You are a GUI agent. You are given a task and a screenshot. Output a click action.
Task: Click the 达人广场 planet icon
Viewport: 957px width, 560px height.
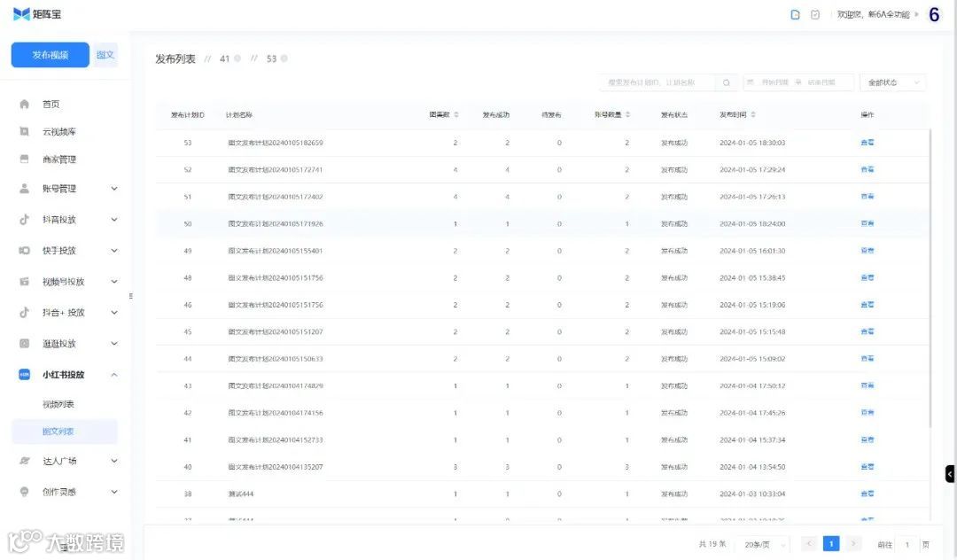(x=25, y=461)
